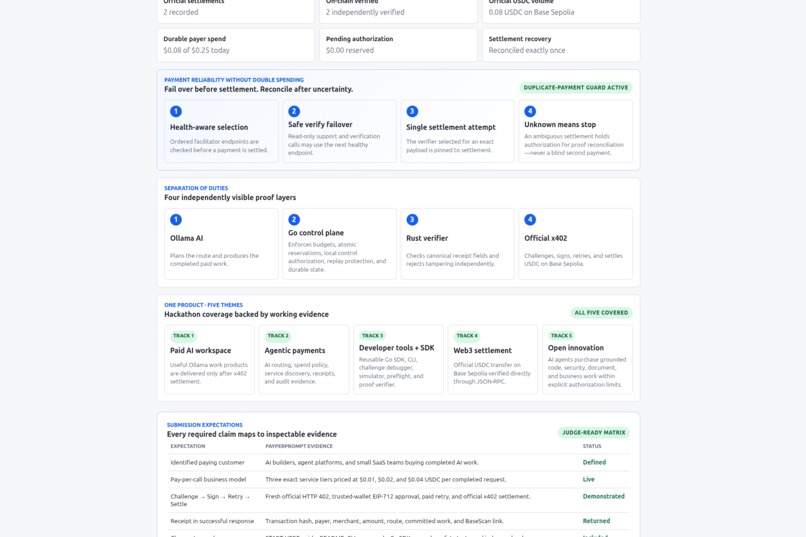This screenshot has width=806, height=537.
Task: Click the 'Official x402' card title
Action: pyautogui.click(x=545, y=238)
